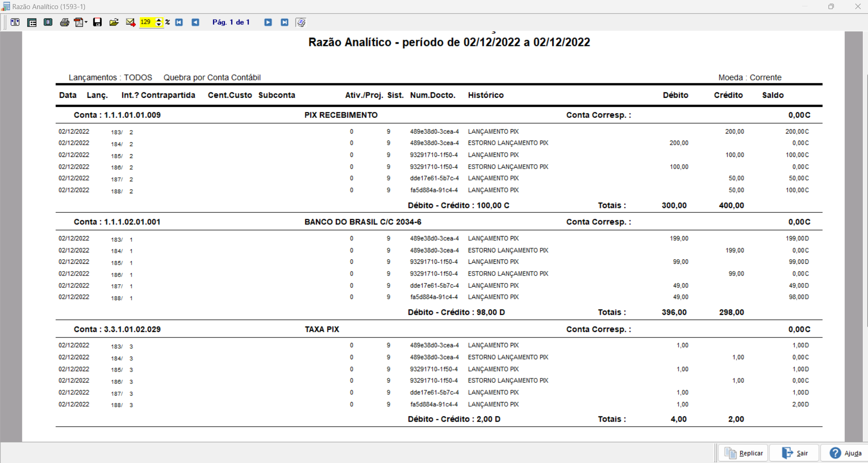
Task: Click 'Conta : 3.3.1.01.02.029' heading
Action: (x=117, y=329)
